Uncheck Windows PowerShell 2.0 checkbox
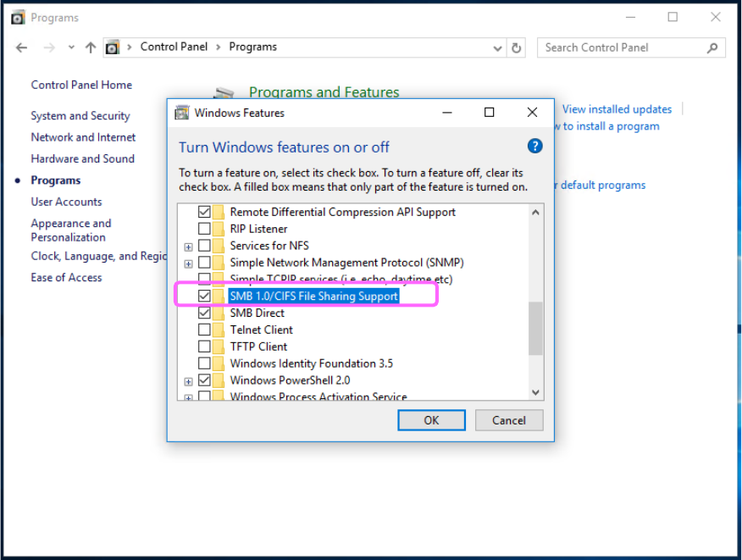The image size is (742, 560). [204, 380]
